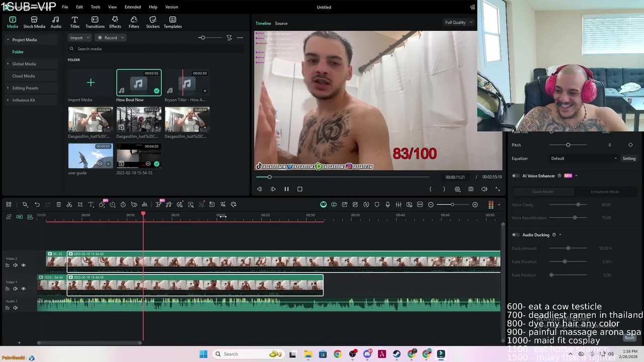Open the Equalizer Default dropdown

click(584, 158)
